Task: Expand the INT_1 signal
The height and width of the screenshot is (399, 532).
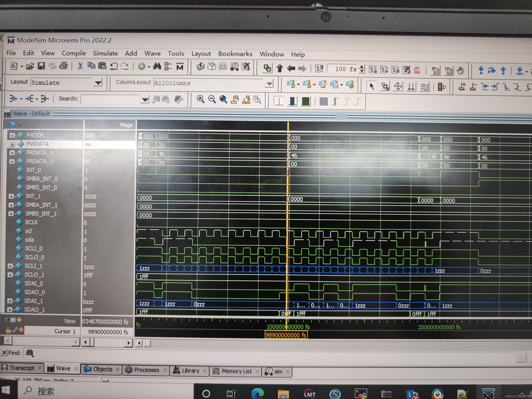Action: [11, 197]
